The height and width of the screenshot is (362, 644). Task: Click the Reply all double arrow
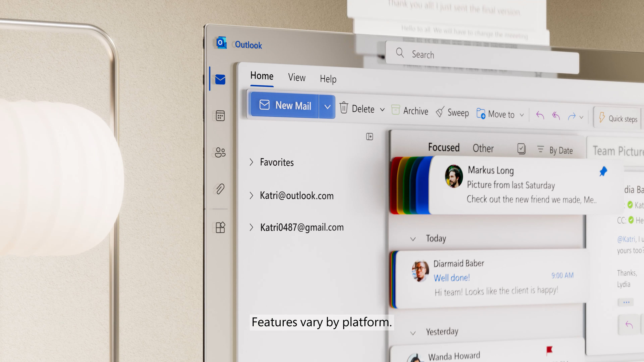pos(556,116)
